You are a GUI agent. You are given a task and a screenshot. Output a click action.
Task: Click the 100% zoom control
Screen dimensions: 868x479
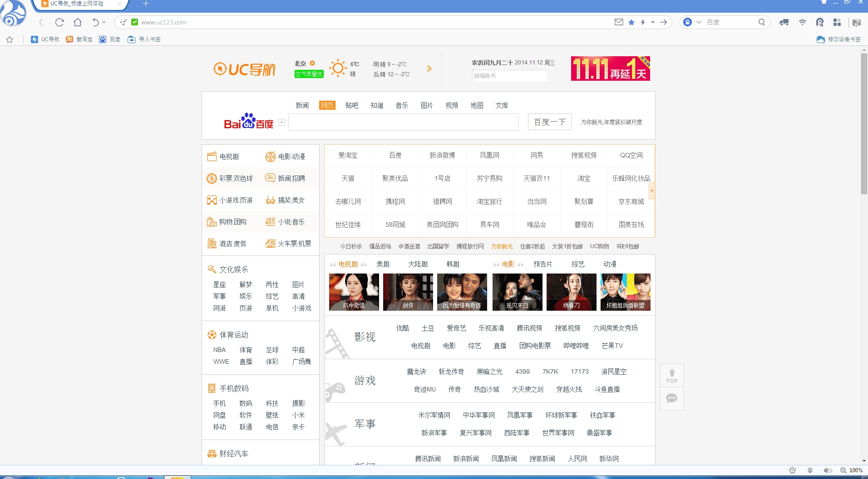click(x=851, y=470)
